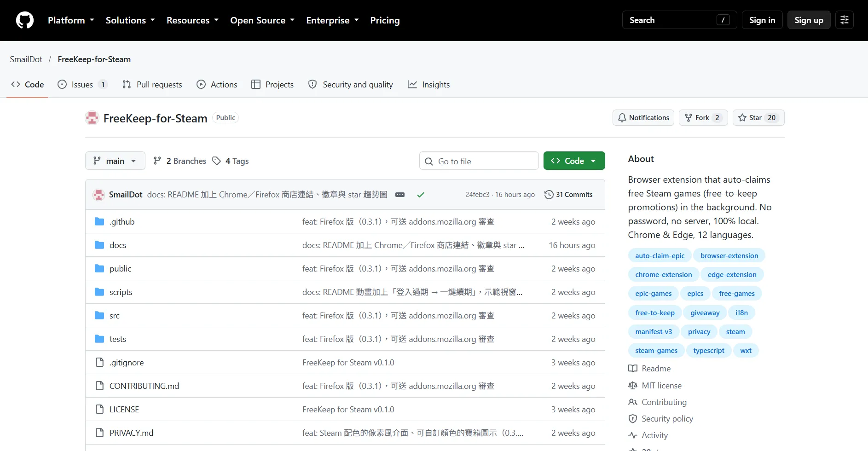Expand the Enterprise menu
This screenshot has height=451, width=868.
click(332, 20)
